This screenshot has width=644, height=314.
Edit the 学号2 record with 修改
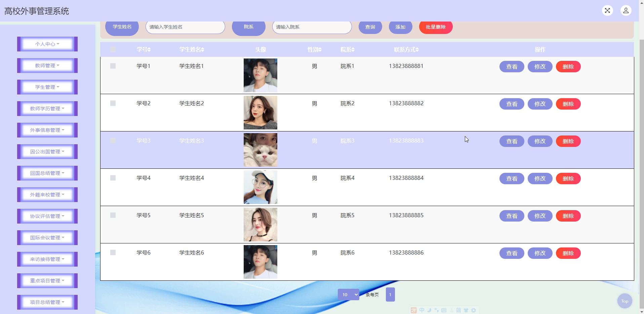(x=540, y=104)
